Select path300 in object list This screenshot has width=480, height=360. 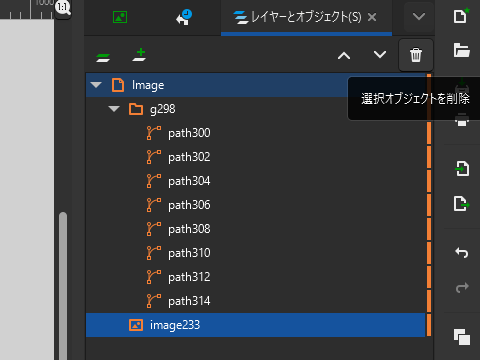click(x=256, y=133)
